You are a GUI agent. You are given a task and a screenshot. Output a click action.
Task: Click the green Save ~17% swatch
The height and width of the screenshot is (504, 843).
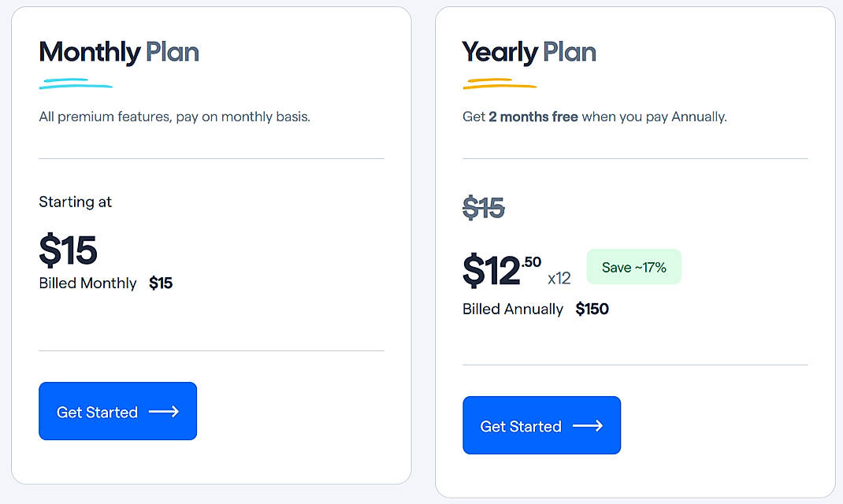pyautogui.click(x=633, y=267)
